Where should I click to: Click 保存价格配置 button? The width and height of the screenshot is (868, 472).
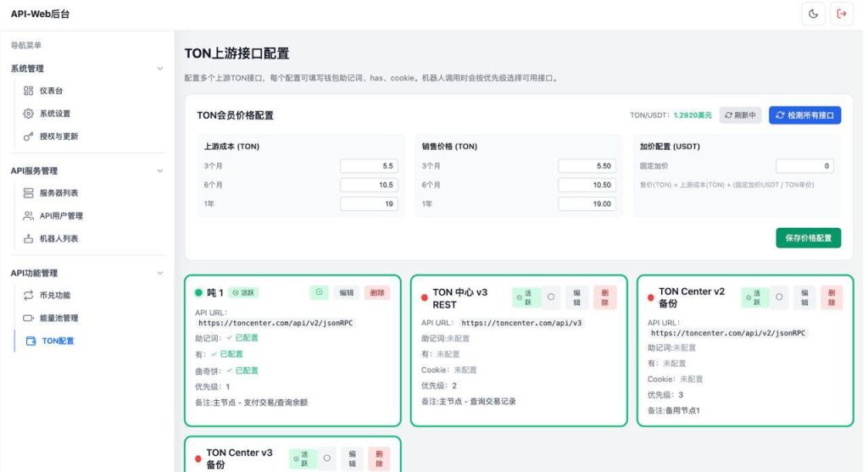pyautogui.click(x=808, y=238)
